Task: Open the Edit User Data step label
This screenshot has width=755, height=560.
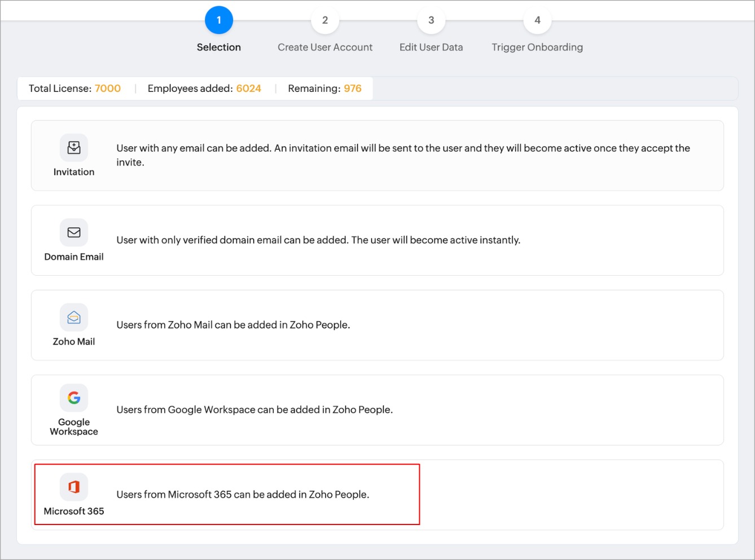Action: point(431,47)
